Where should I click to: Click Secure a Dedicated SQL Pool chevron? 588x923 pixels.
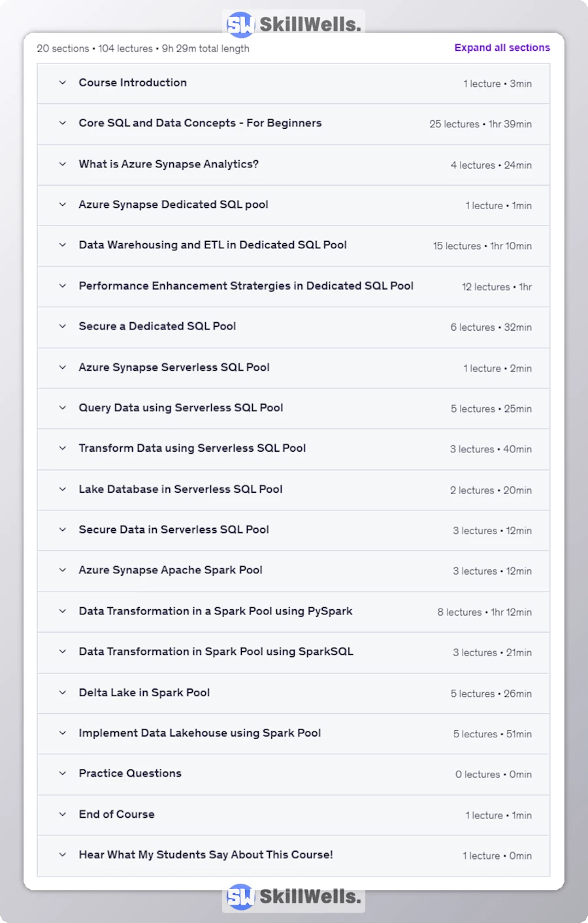tap(63, 326)
